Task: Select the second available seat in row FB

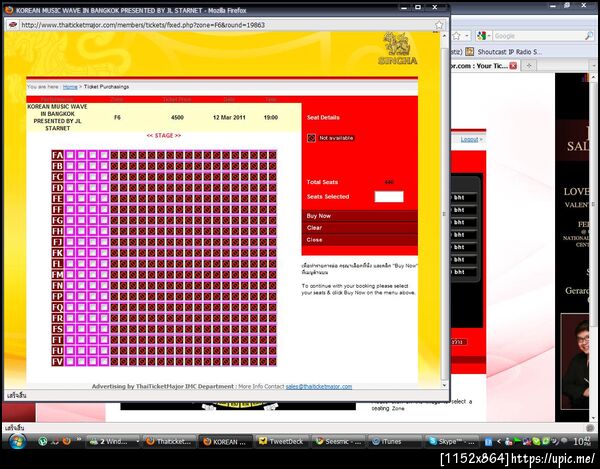Action: coord(81,166)
